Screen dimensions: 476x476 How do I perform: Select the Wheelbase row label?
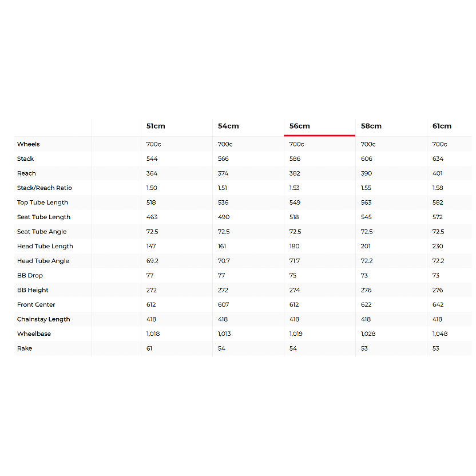34,334
